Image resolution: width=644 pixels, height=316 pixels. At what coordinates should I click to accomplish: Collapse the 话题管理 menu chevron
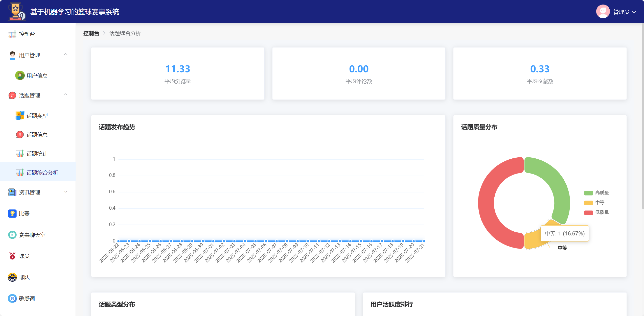(66, 95)
